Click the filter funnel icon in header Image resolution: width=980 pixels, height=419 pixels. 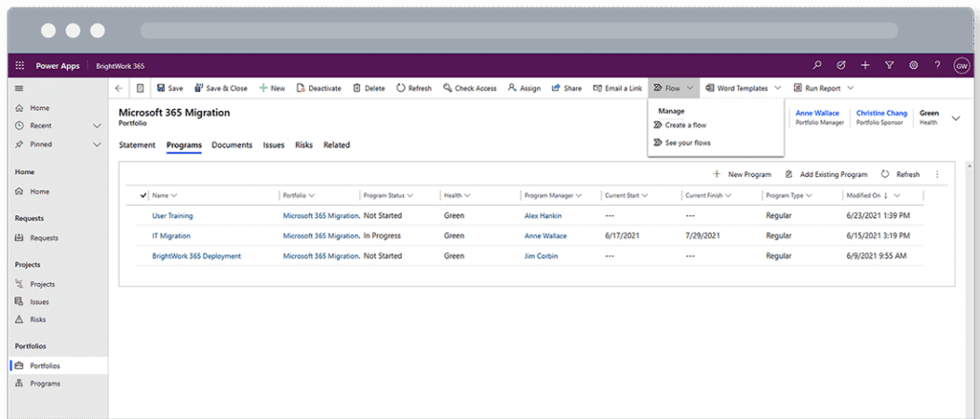point(889,65)
